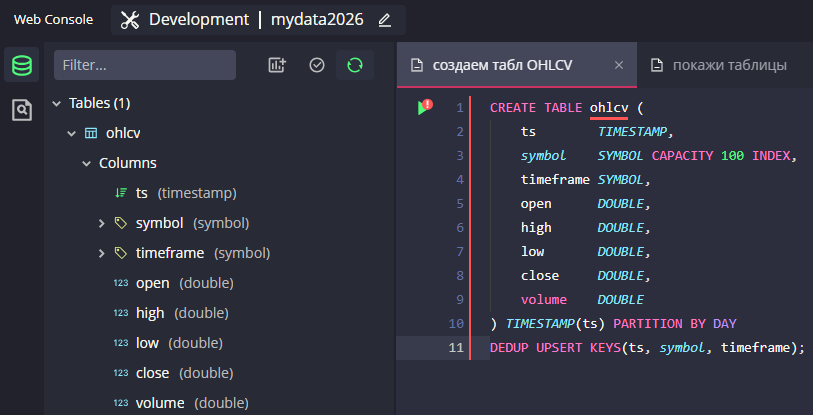The height and width of the screenshot is (415, 813).
Task: Close the создаем табл OHLCV tab
Action: [618, 65]
